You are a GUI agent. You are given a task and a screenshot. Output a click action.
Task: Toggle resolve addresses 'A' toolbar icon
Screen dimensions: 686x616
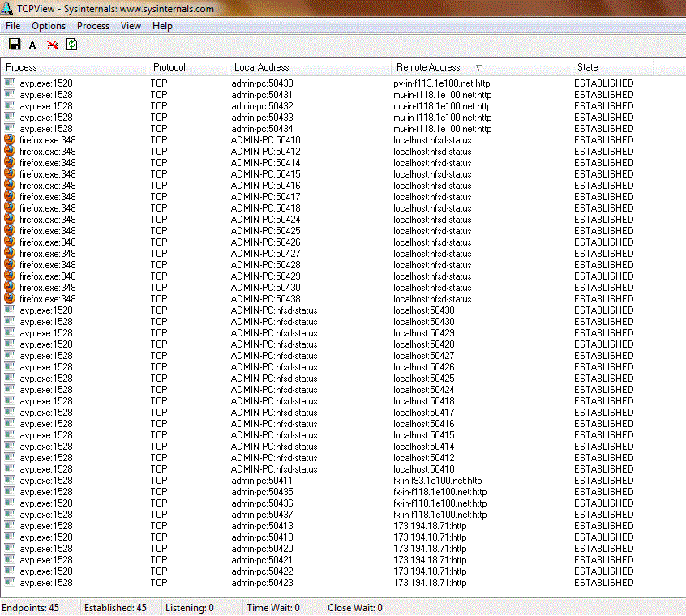(32, 45)
